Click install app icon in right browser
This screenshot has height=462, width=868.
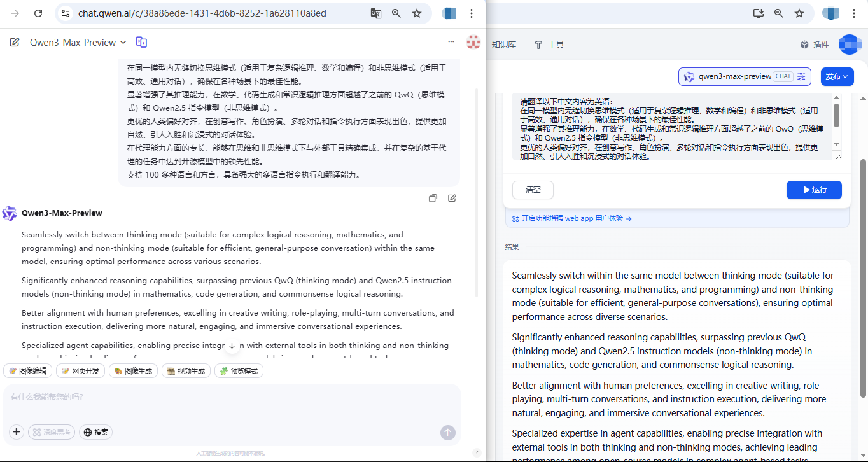click(758, 13)
